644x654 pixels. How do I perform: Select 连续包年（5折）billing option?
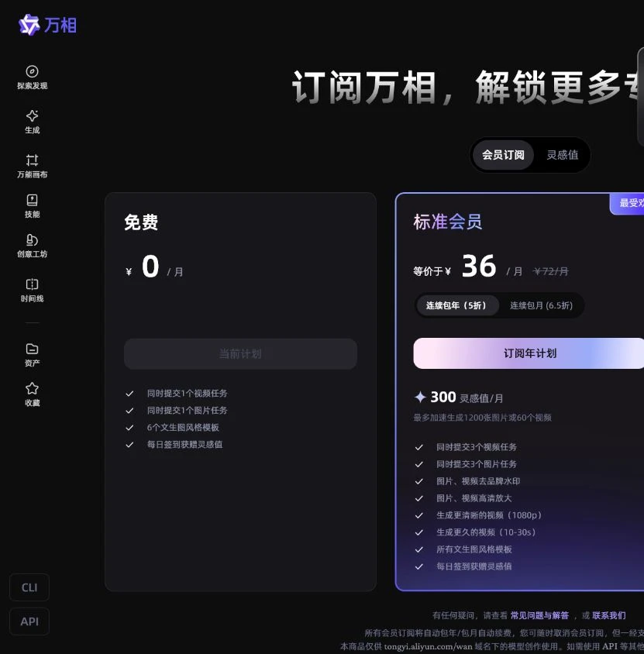click(x=456, y=305)
